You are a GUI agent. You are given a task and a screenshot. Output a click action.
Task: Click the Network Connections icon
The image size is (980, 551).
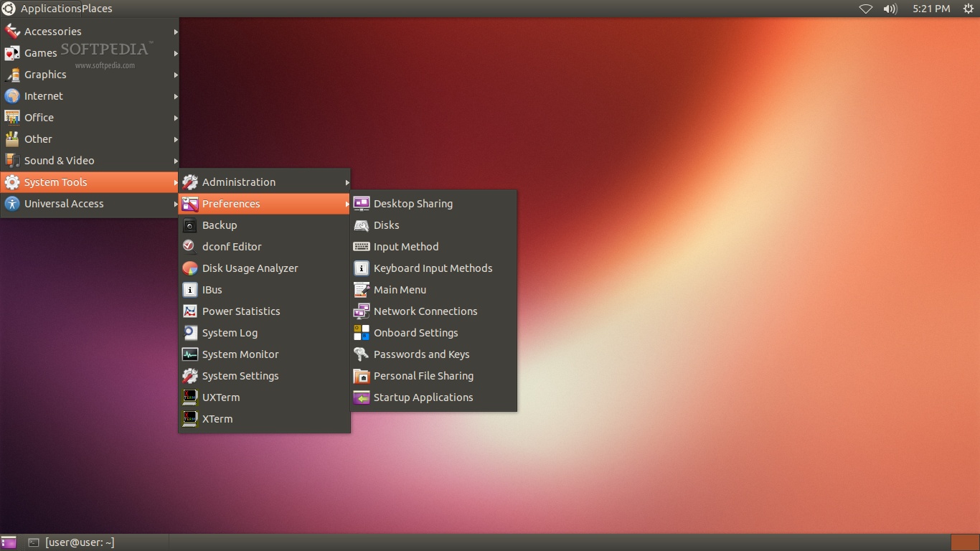point(362,311)
